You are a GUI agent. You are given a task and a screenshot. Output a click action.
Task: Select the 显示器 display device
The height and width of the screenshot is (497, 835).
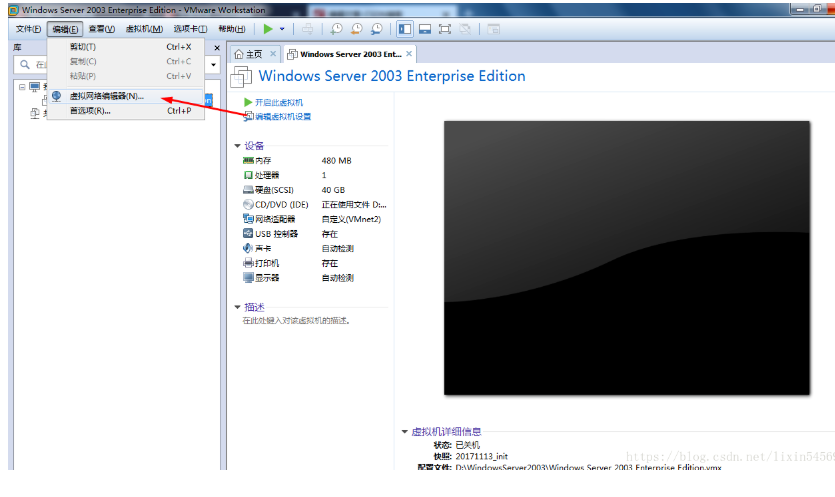(x=261, y=278)
